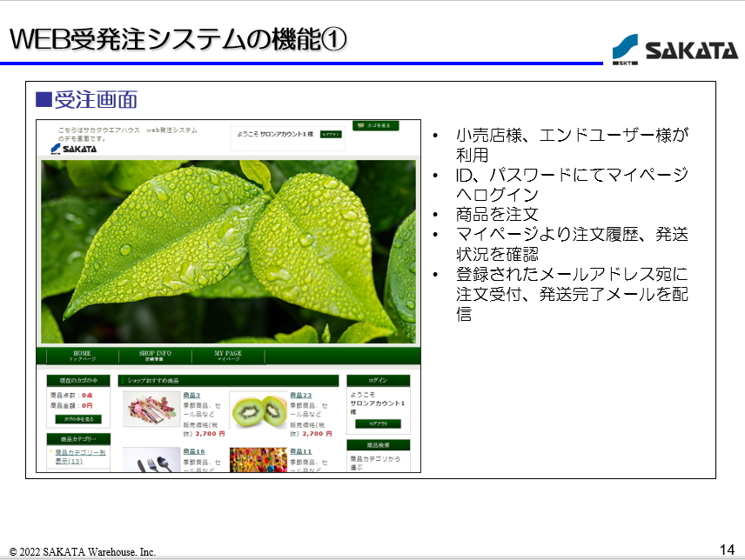Expand the 商品カテゴリから選ぶ search selector
The image size is (745, 560).
click(x=375, y=462)
